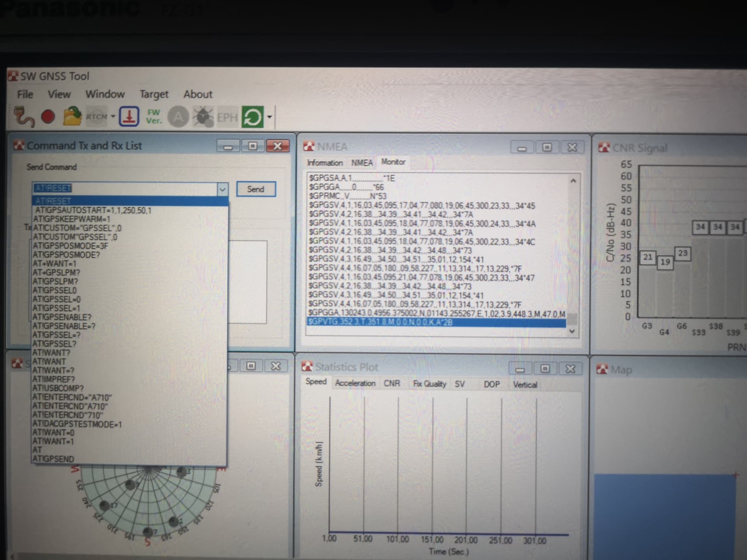This screenshot has height=560, width=747.
Task: Collapse the Send Command combo box arrow
Action: click(x=222, y=189)
